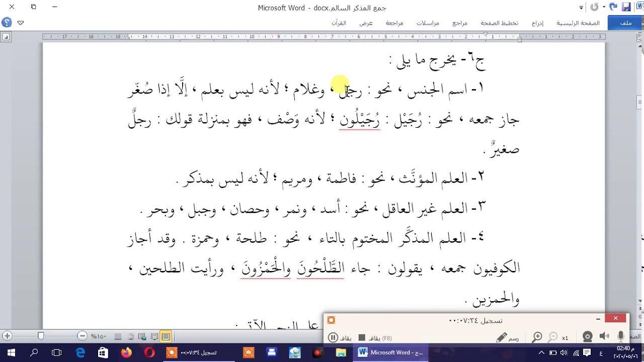The width and height of the screenshot is (644, 362).
Task: Open the القرآن ribbon tab
Action: 339,23
